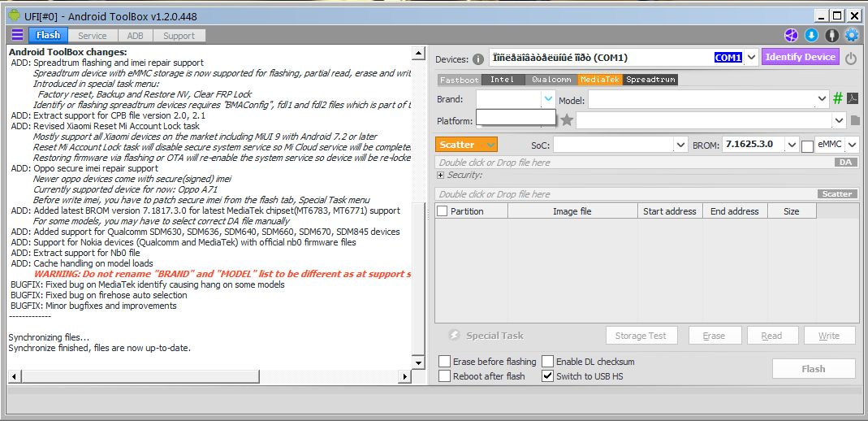Click the Size column header
868x421 pixels.
tap(792, 211)
